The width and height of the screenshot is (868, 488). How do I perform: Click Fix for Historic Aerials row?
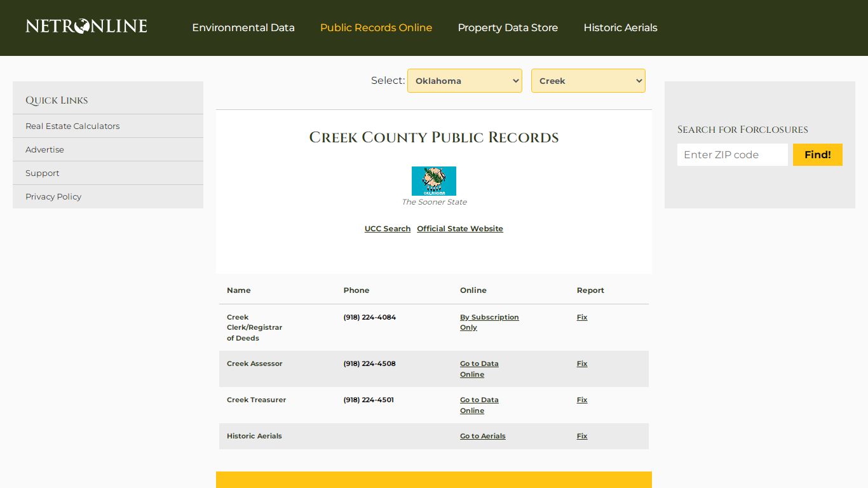[582, 436]
